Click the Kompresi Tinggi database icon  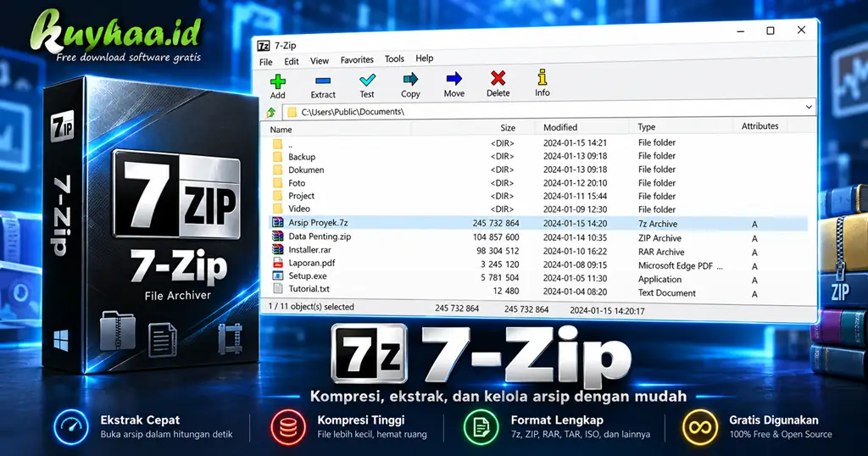(288, 426)
